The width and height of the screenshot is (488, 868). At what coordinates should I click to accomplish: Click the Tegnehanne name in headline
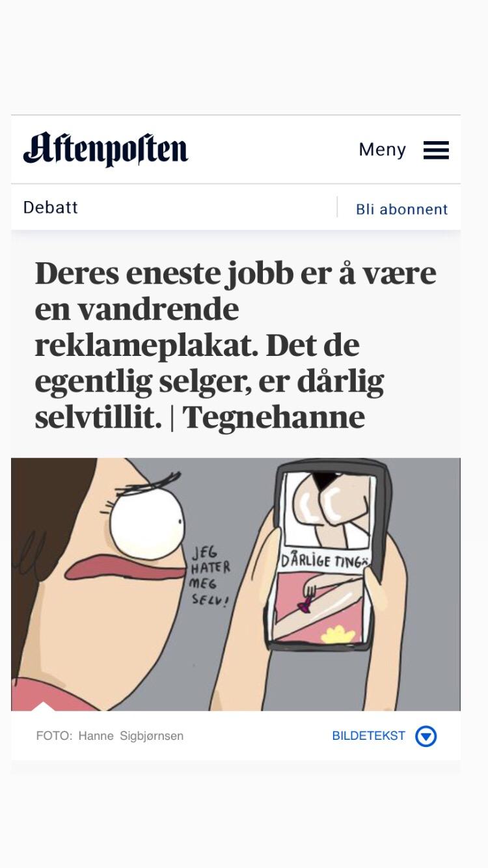[x=273, y=417]
